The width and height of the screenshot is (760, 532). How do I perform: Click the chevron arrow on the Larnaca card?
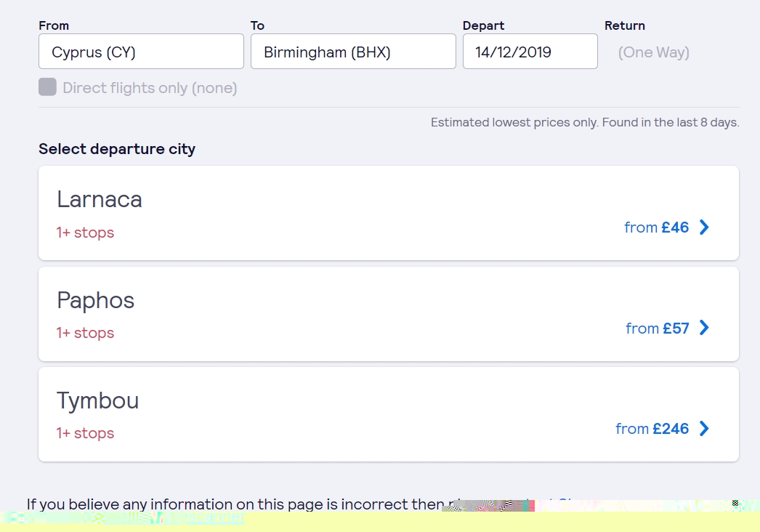(x=703, y=227)
